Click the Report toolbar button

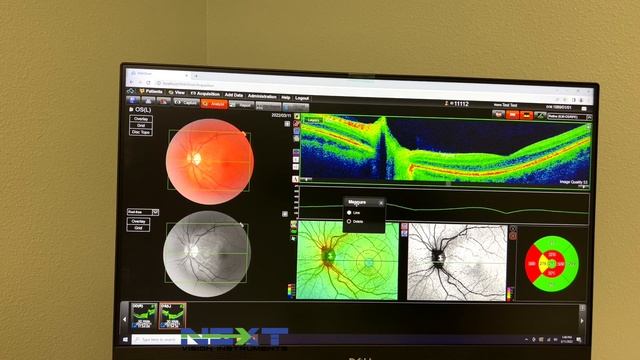click(242, 105)
